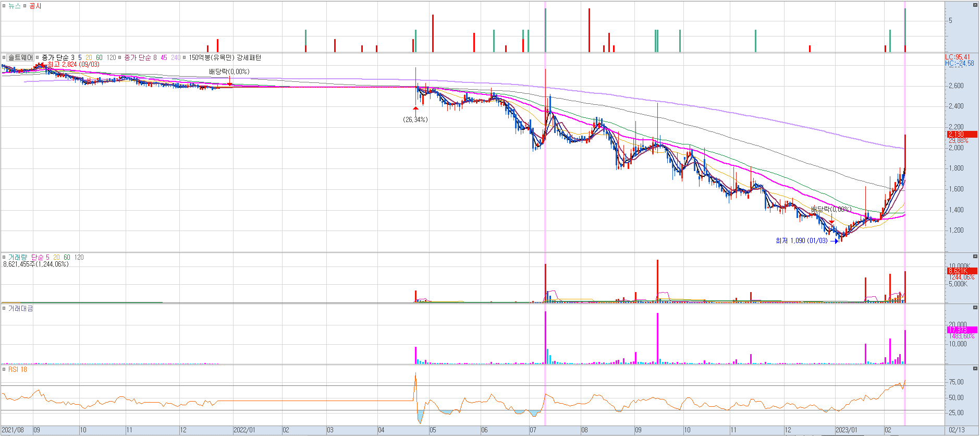Click the first 배당락(0,00%) annotation near 2022/01
This screenshot has width=980, height=436.
[x=229, y=71]
